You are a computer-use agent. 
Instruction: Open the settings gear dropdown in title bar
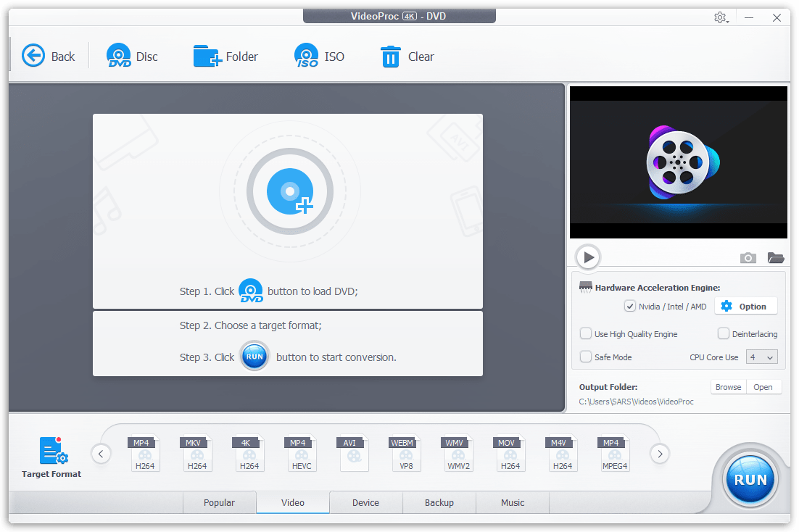(720, 17)
